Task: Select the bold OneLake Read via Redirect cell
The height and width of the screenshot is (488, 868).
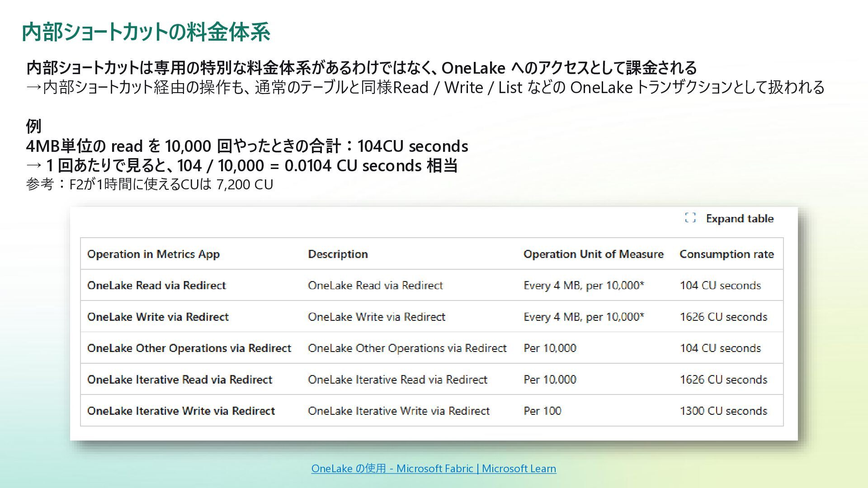Action: pos(156,285)
